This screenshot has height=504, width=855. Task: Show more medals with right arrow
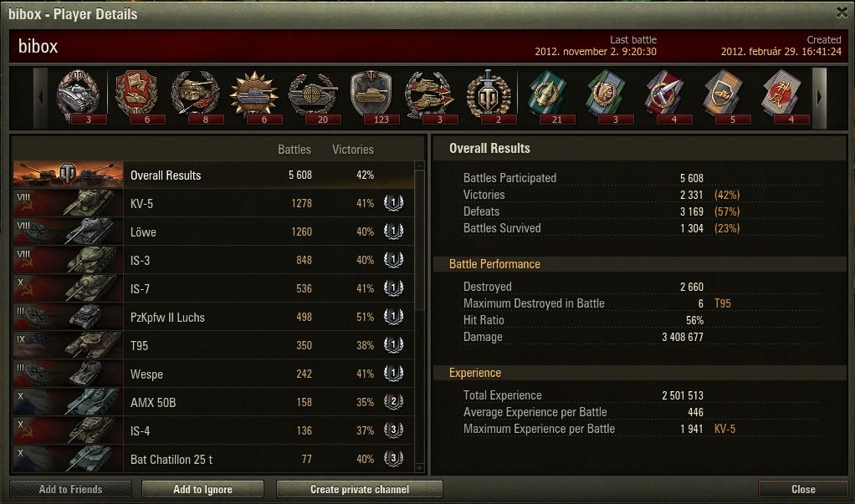point(819,98)
